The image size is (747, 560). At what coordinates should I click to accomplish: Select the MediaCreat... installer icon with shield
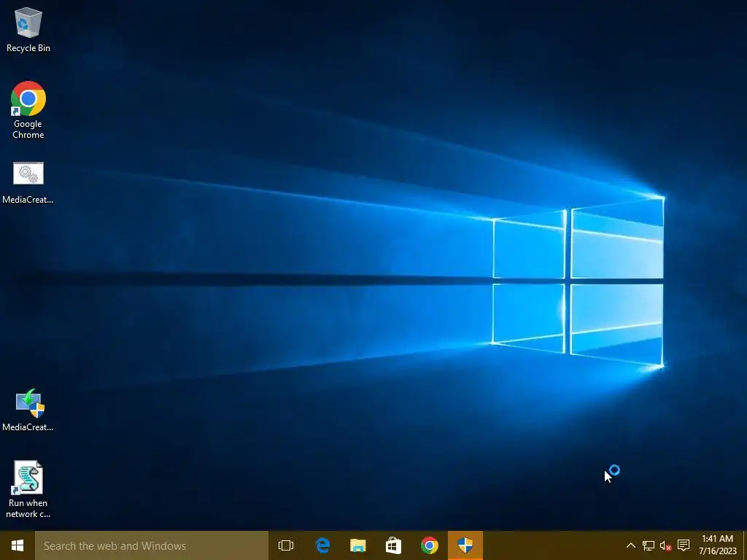tap(28, 410)
